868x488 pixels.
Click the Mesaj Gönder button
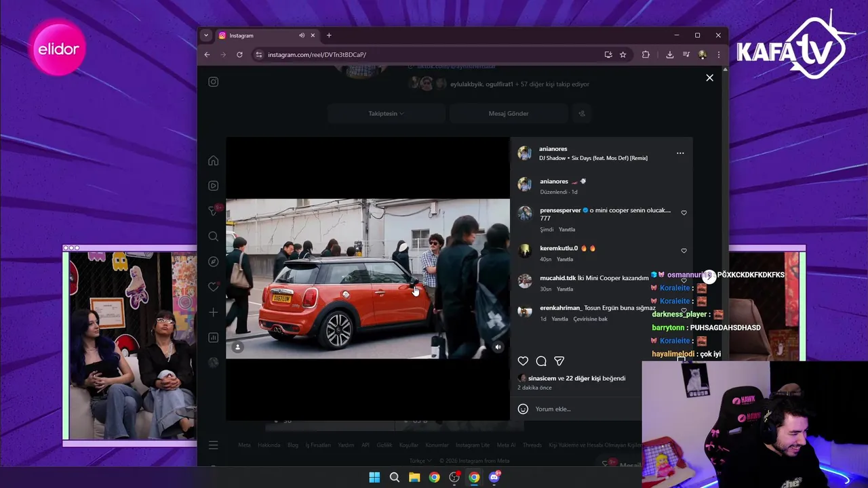(x=509, y=113)
